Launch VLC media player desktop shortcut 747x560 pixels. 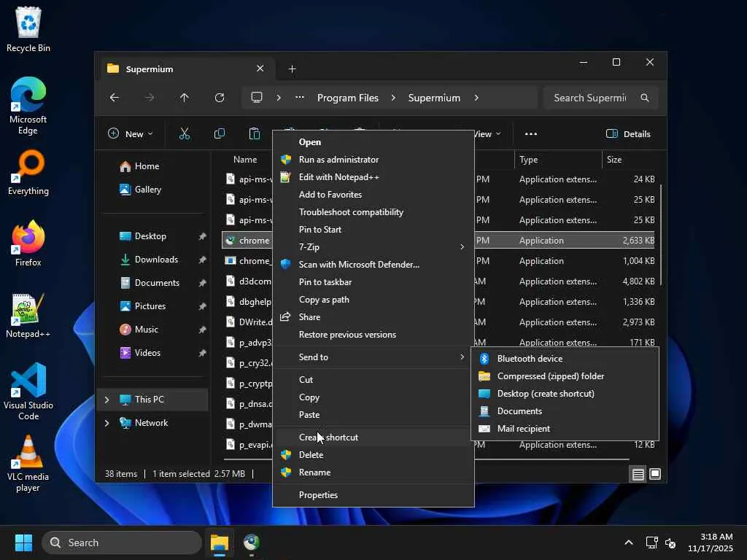pyautogui.click(x=28, y=463)
